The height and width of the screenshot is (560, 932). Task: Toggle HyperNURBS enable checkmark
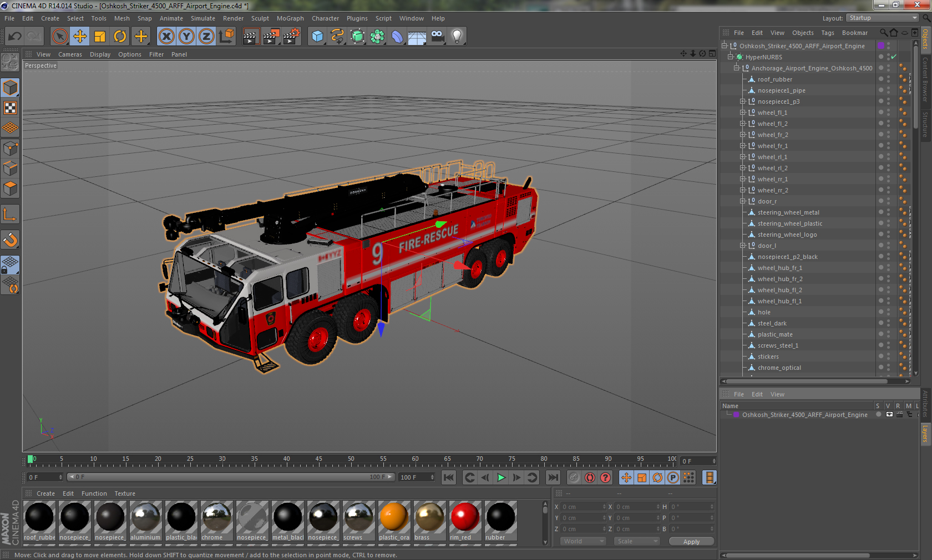tap(894, 57)
